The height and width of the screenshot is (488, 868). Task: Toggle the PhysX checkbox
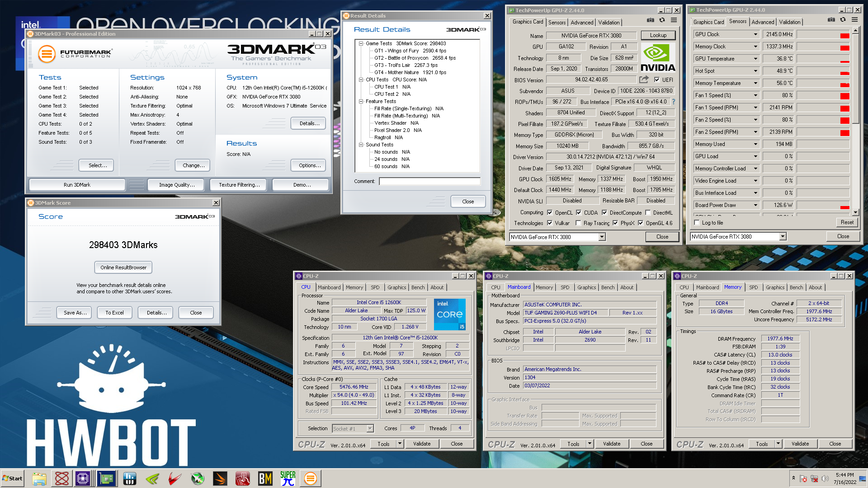(615, 223)
